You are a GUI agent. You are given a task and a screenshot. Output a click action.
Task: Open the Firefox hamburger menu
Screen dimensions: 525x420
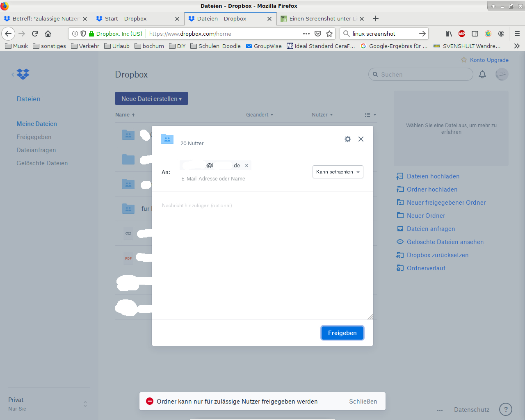pyautogui.click(x=517, y=34)
